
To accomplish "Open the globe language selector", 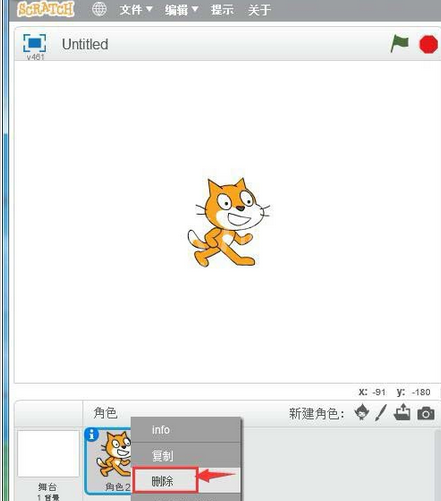I will click(99, 9).
